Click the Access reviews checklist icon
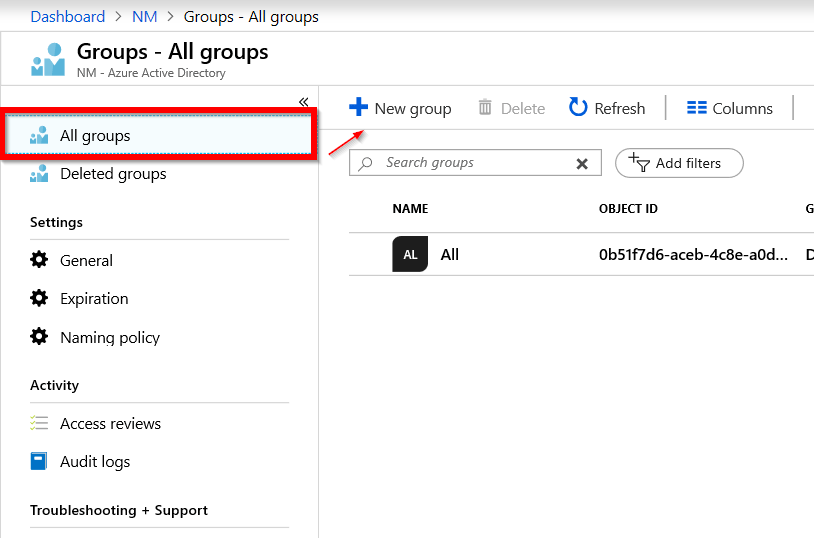The width and height of the screenshot is (814, 538). (39, 423)
